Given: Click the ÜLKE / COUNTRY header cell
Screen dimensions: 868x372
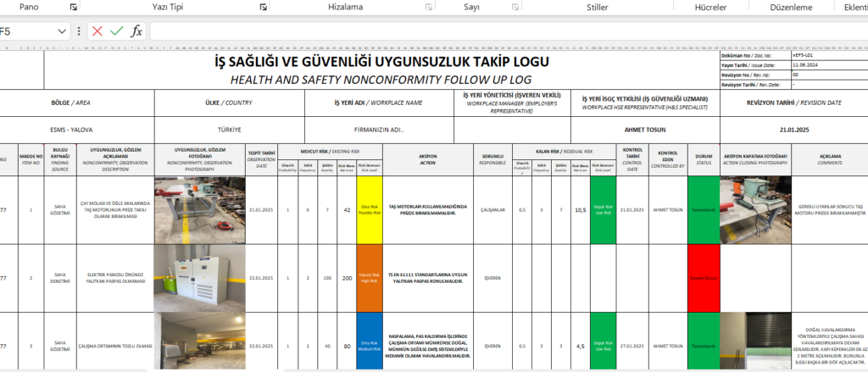Looking at the screenshot, I should [229, 103].
